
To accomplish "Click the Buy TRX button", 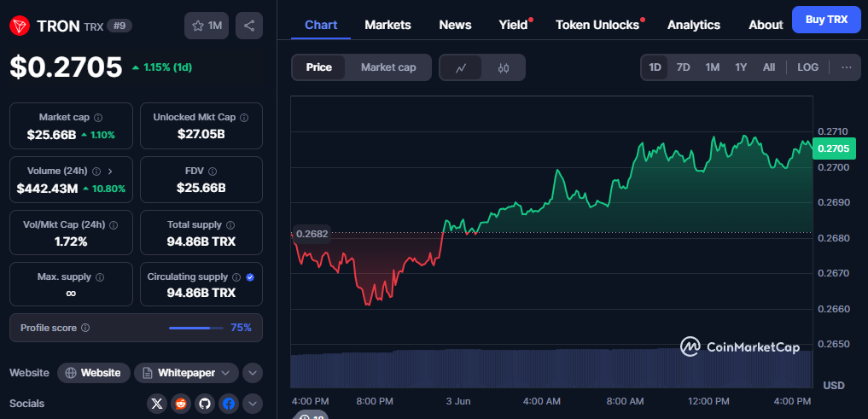I will point(826,20).
